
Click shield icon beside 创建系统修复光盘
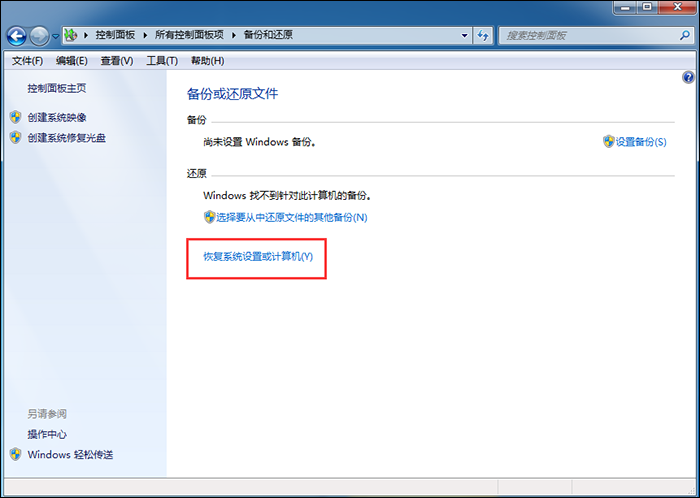[16, 137]
